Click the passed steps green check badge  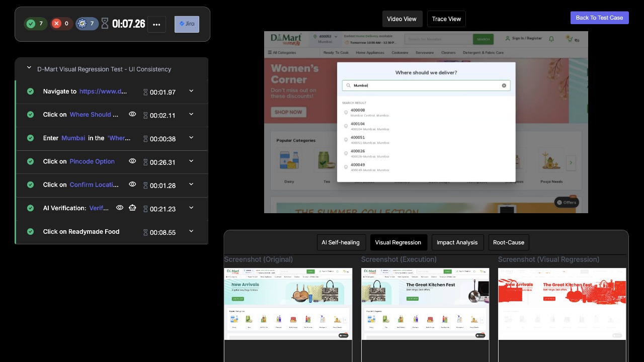click(36, 24)
